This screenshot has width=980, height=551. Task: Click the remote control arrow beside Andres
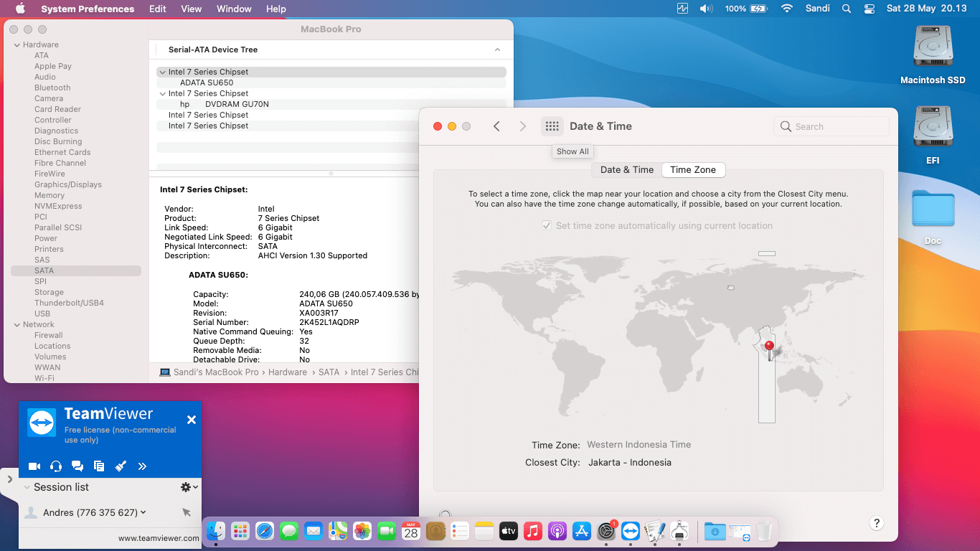[x=187, y=512]
